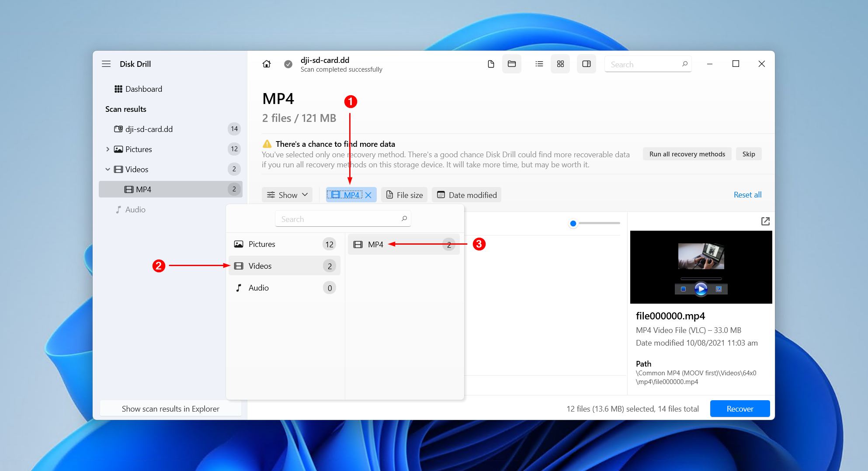Switch to file view icon in toolbar

491,64
